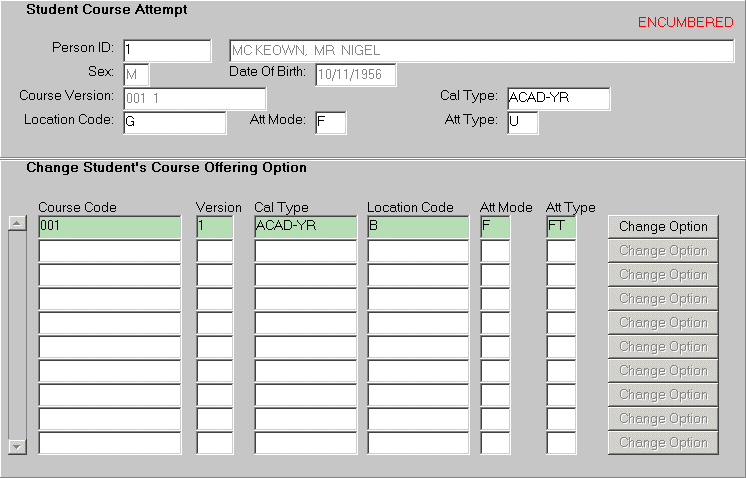
Task: Click the Att Type field containing U
Action: tap(522, 122)
